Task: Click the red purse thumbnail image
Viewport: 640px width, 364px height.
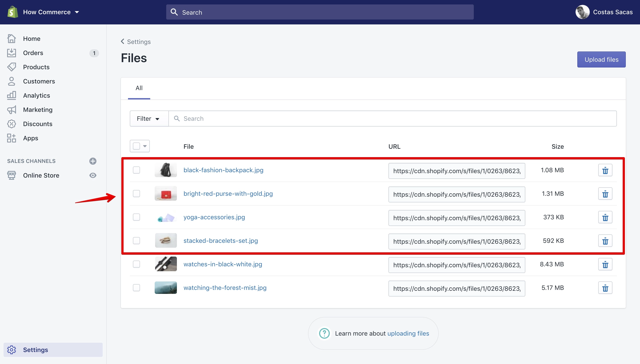Action: coord(166,193)
